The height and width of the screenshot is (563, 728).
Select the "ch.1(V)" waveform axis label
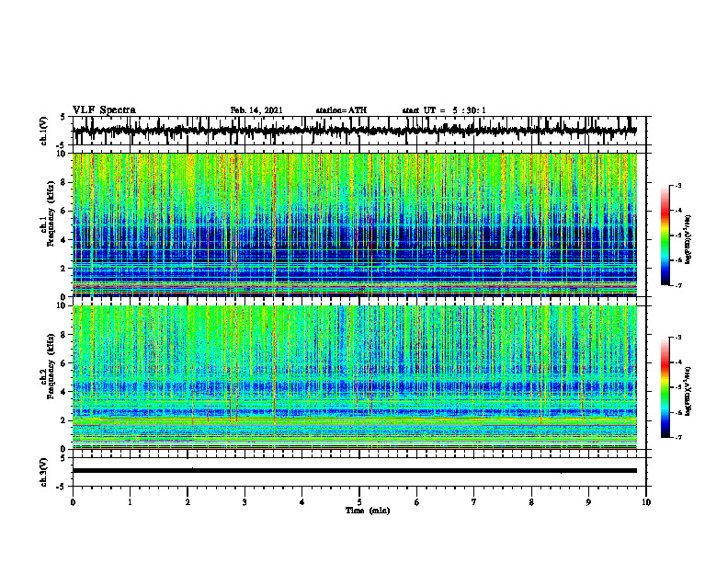pos(44,131)
